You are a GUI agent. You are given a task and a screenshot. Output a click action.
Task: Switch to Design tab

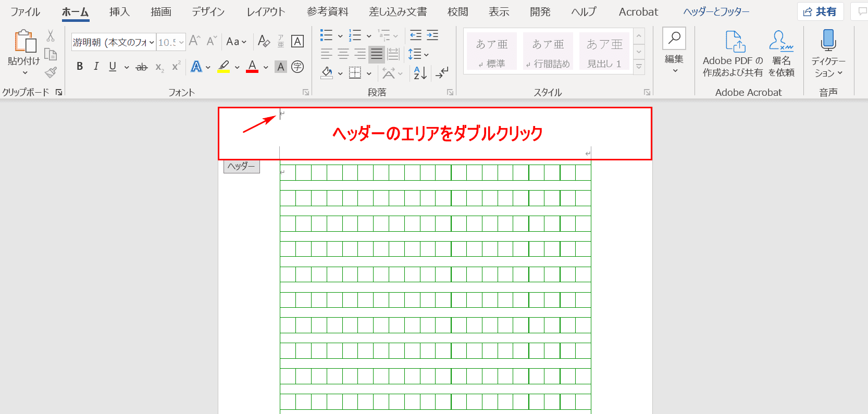(x=208, y=11)
